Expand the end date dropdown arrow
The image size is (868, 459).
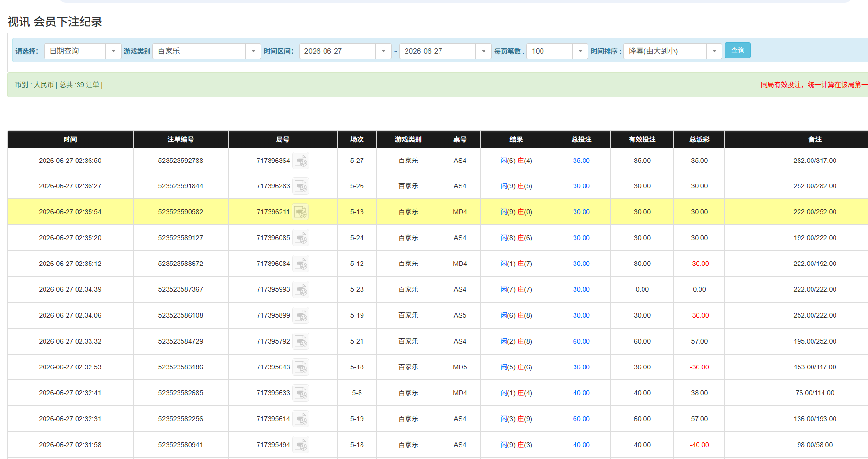coord(484,51)
